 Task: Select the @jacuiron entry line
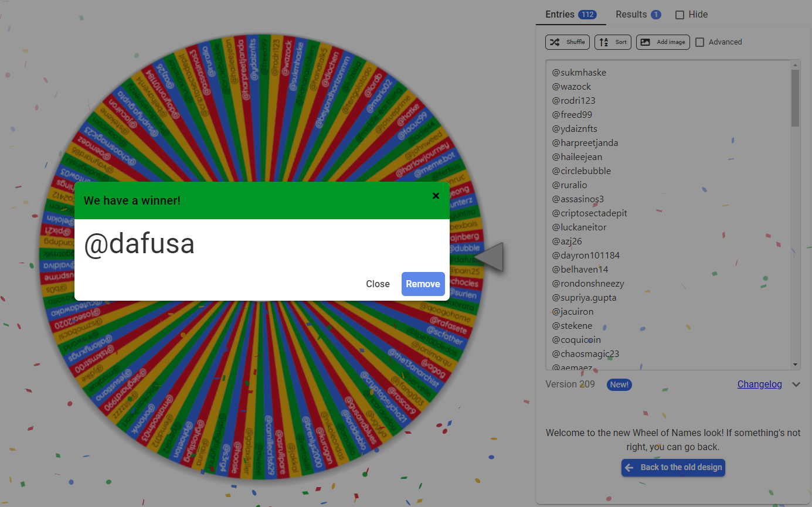pos(573,312)
